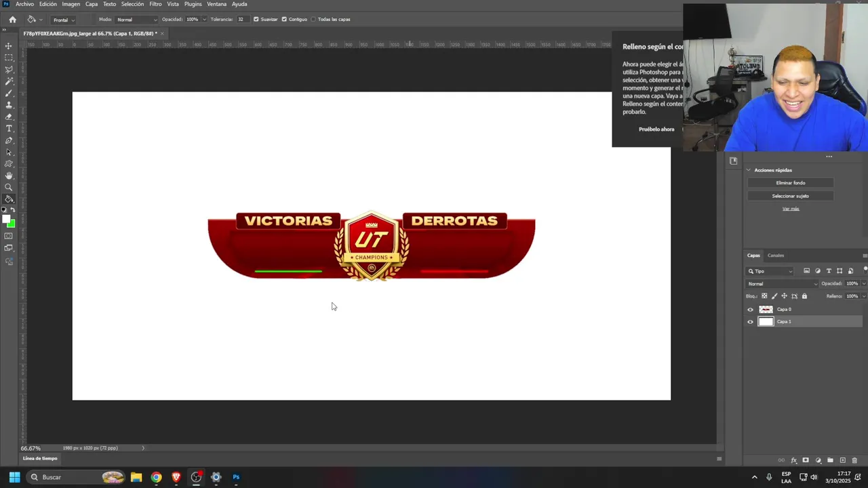This screenshot has width=868, height=488.
Task: Add layer mask icon
Action: [x=806, y=460]
